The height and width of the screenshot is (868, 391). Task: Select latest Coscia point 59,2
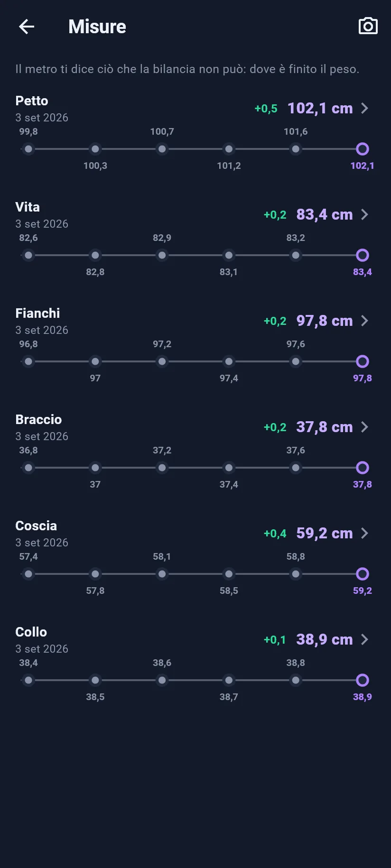(363, 574)
